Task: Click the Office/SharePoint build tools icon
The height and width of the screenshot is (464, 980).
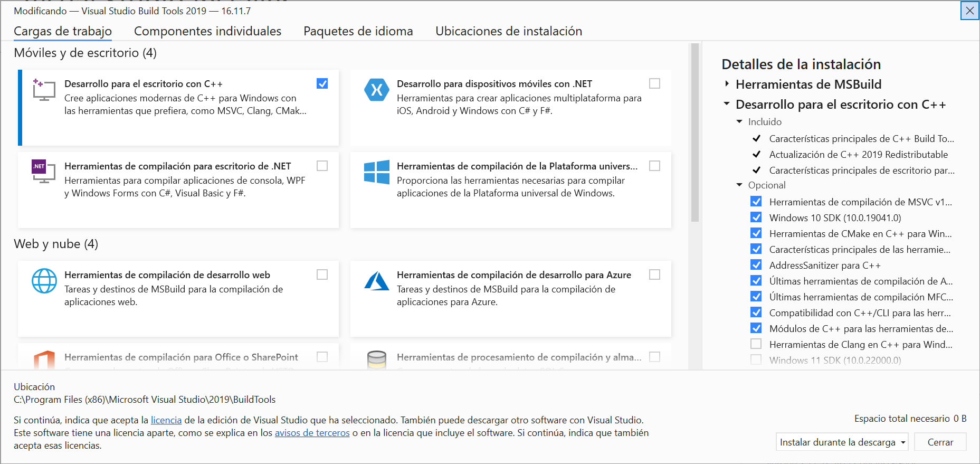Action: coord(44,360)
